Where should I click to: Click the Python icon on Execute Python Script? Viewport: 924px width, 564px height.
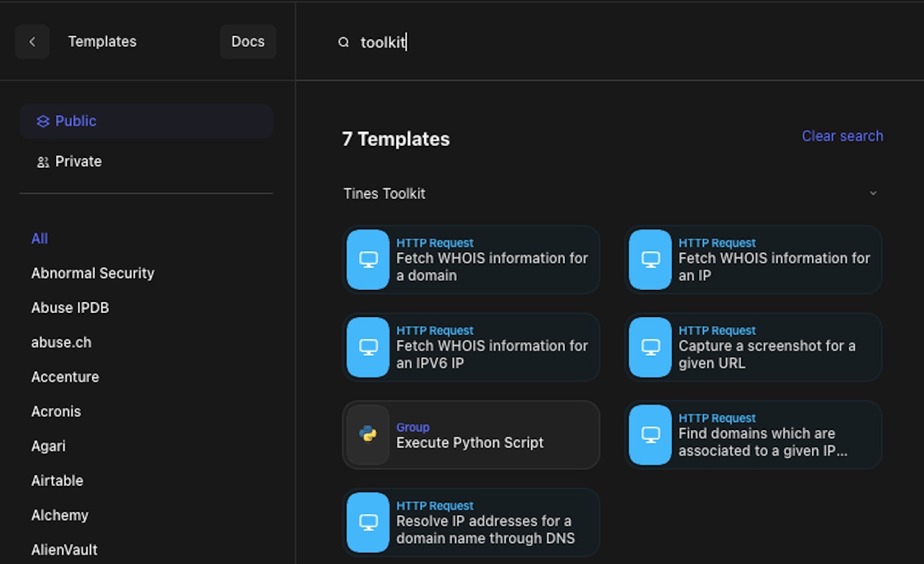pos(368,435)
